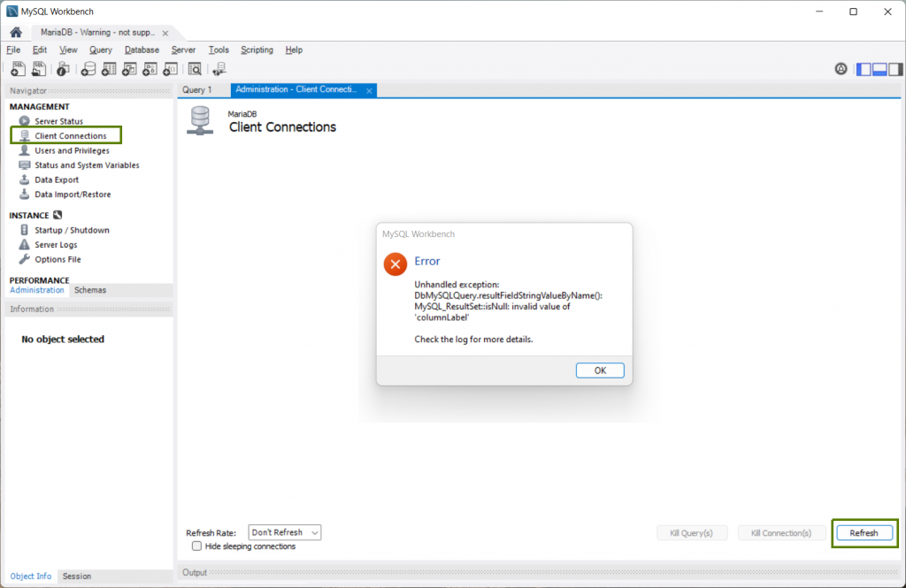Open Options File page
906x588 pixels.
point(58,259)
